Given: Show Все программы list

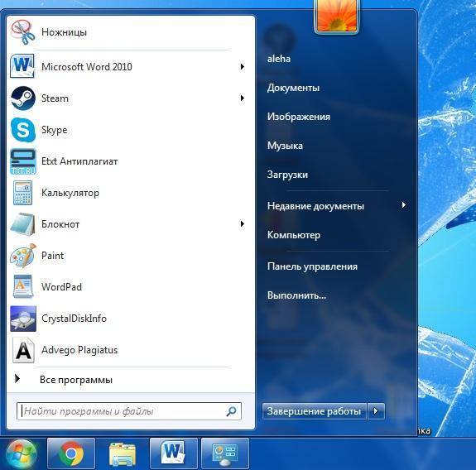Looking at the screenshot, I should pos(76,380).
